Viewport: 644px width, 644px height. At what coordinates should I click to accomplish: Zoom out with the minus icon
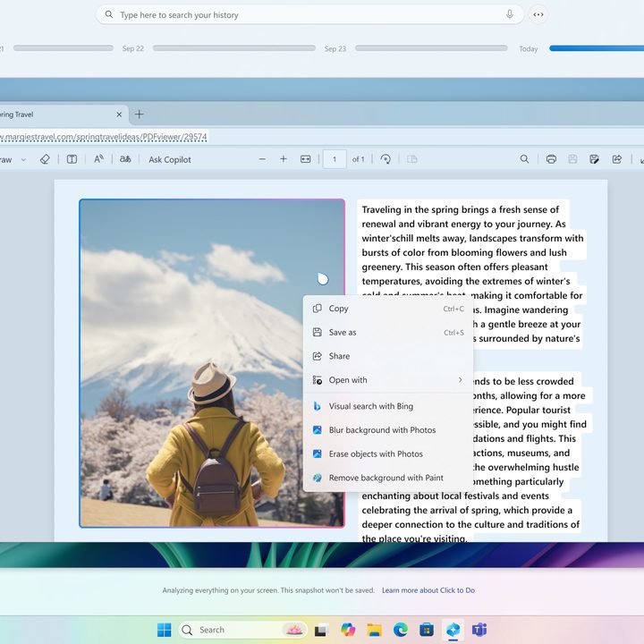click(262, 159)
